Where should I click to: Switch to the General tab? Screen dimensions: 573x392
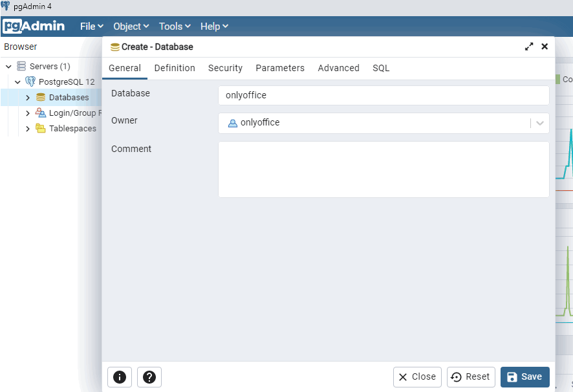click(x=125, y=68)
